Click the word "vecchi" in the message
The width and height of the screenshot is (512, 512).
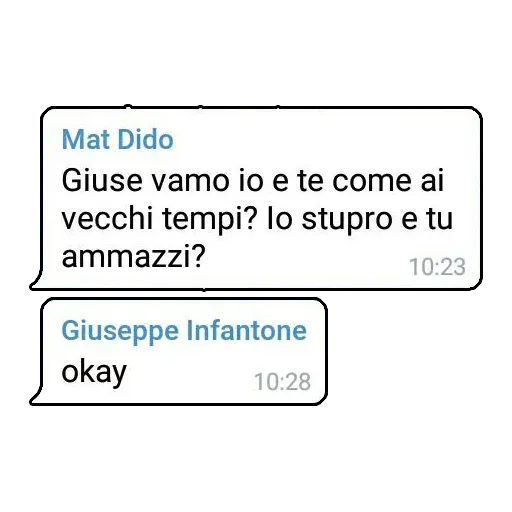click(107, 219)
